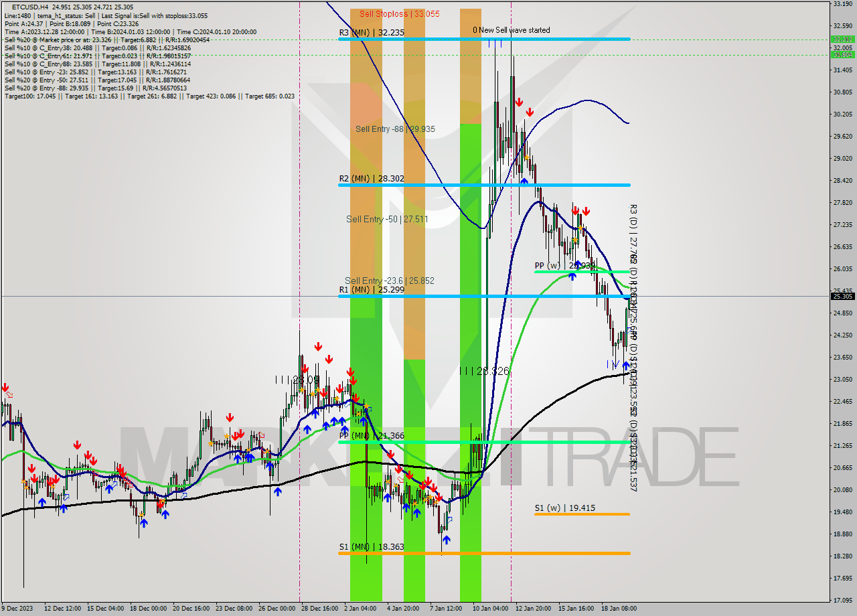Click the 'Sell %10 @ C_Entry61: 21.971' line
Viewport: 857px width, 616px height.
pyautogui.click(x=97, y=56)
